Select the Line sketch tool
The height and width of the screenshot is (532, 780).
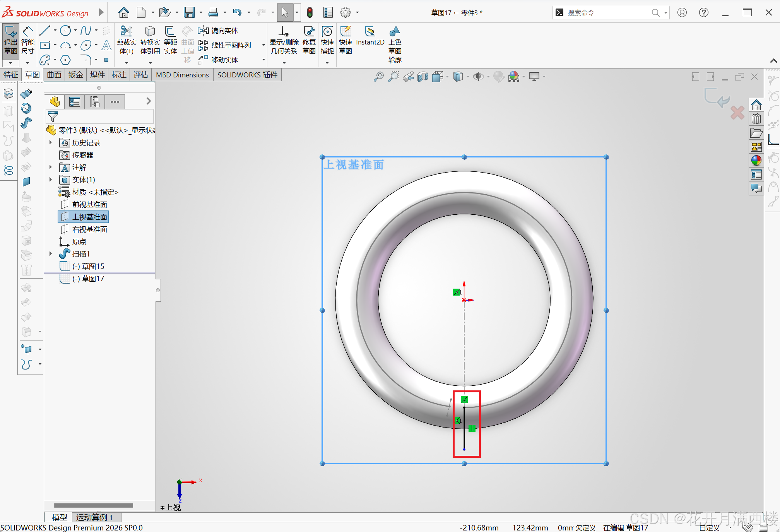pyautogui.click(x=45, y=31)
